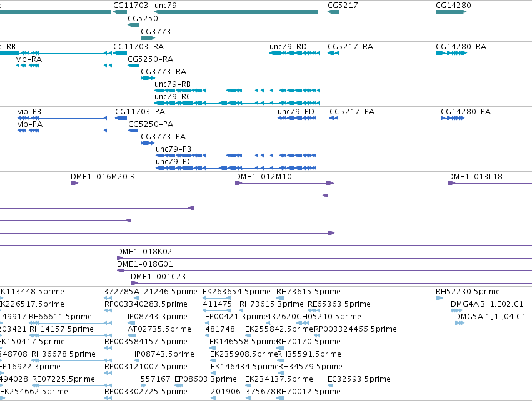Click the CG11703-RA transcript glyph
Screen dimensions: 532x401
click(120, 53)
